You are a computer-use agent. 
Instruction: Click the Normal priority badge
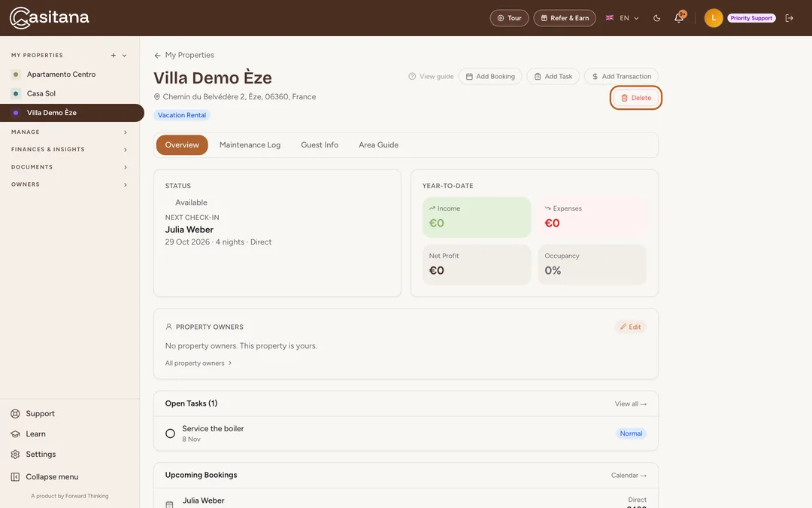(x=631, y=433)
